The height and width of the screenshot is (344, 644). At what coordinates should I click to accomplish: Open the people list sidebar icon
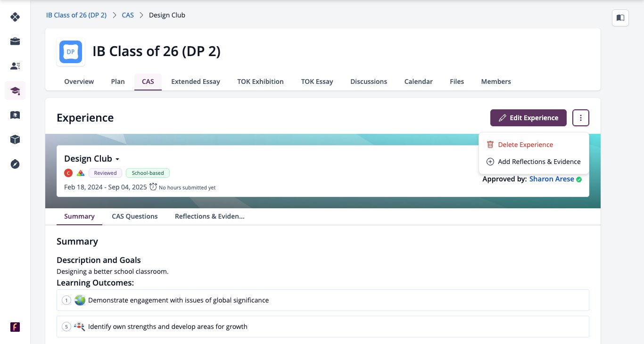[x=15, y=66]
